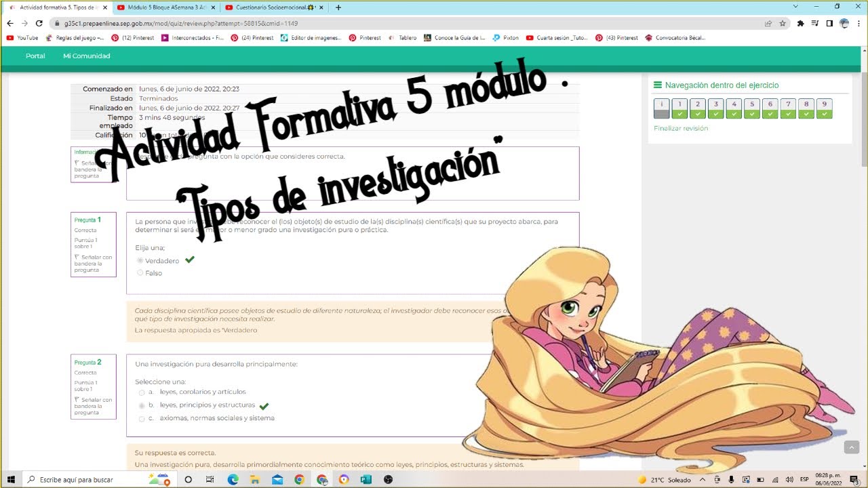Go to the info page i navigation box
The image size is (868, 488).
[x=661, y=108]
